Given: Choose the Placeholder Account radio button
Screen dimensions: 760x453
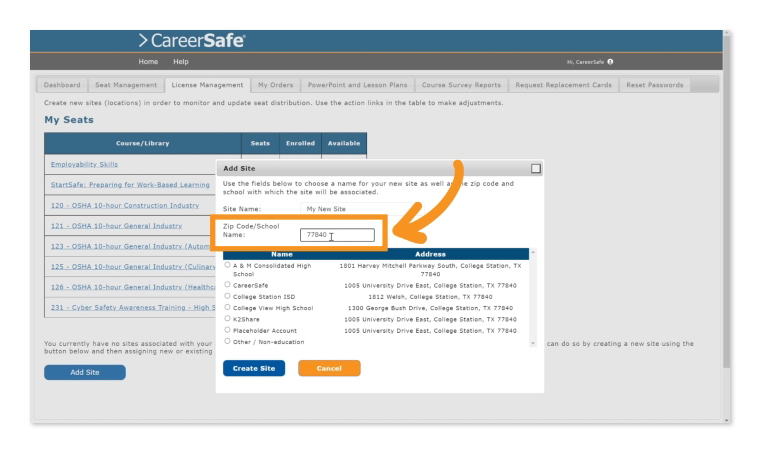Looking at the screenshot, I should tap(227, 330).
